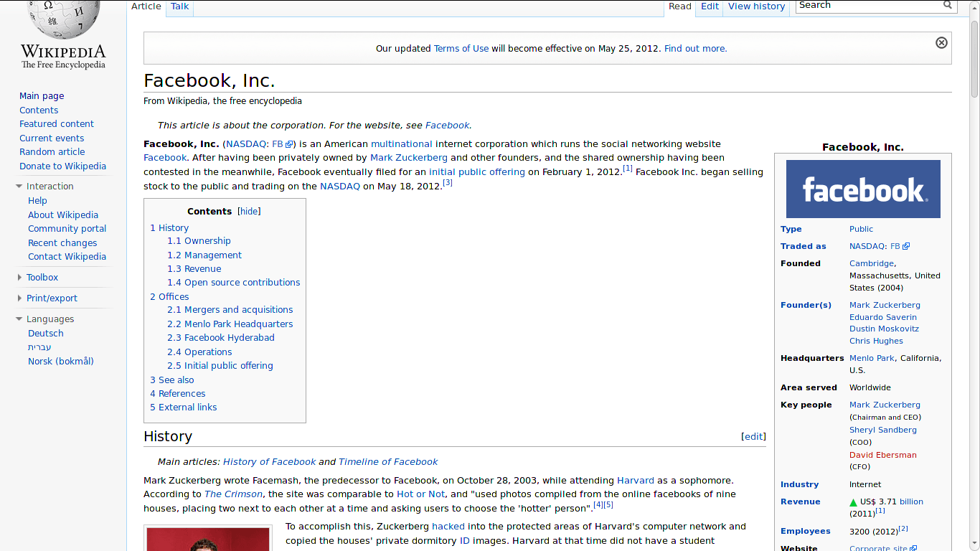Screen dimensions: 980x551
Task: Hide the table of contents
Action: 249,212
